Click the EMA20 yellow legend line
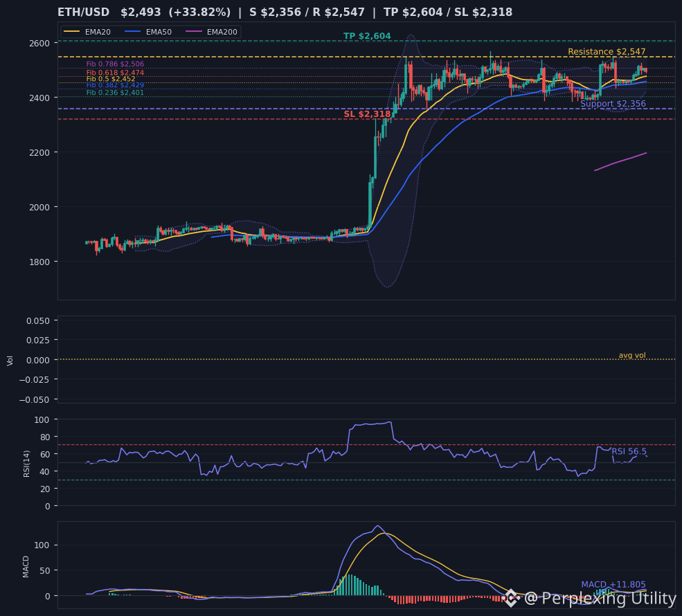 (72, 32)
